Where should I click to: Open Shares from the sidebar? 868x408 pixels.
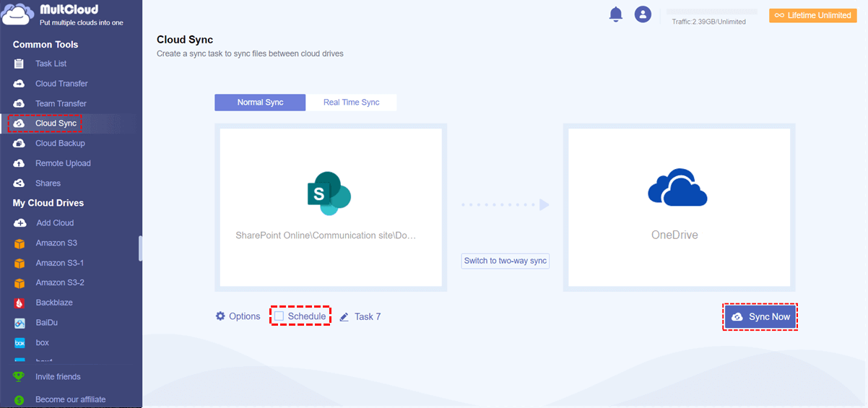click(x=48, y=183)
